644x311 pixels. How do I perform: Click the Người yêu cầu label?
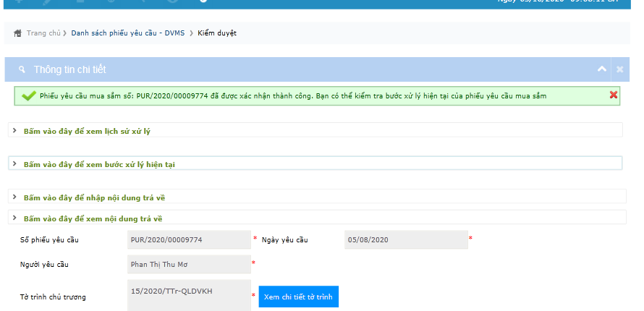tap(44, 264)
